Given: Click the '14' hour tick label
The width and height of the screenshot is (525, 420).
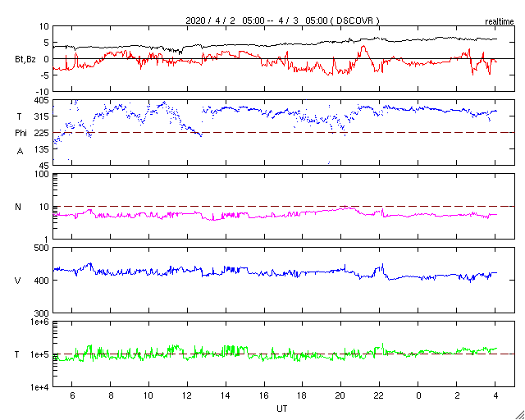Looking at the screenshot, I should pyautogui.click(x=226, y=396).
